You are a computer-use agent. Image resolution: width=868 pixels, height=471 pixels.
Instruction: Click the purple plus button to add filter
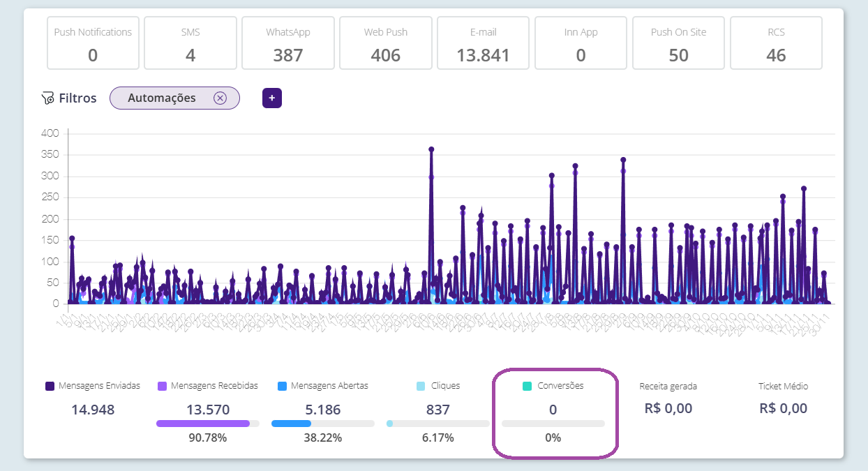[x=272, y=98]
